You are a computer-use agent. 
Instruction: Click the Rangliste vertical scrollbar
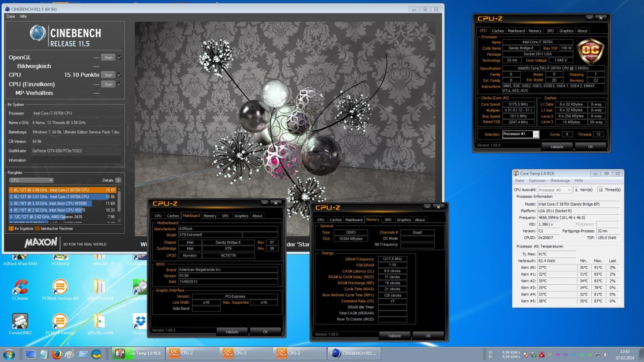[119, 204]
